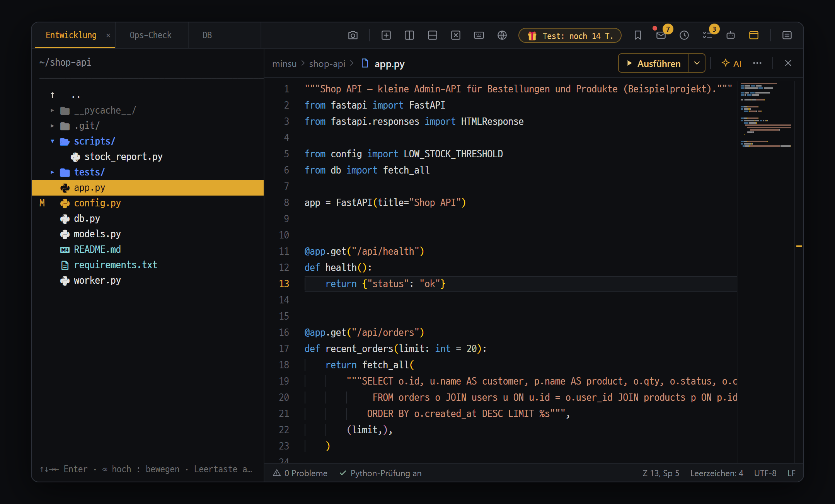Click 0 Probleme in the status bar
Image resolution: width=835 pixels, height=504 pixels.
click(x=300, y=473)
